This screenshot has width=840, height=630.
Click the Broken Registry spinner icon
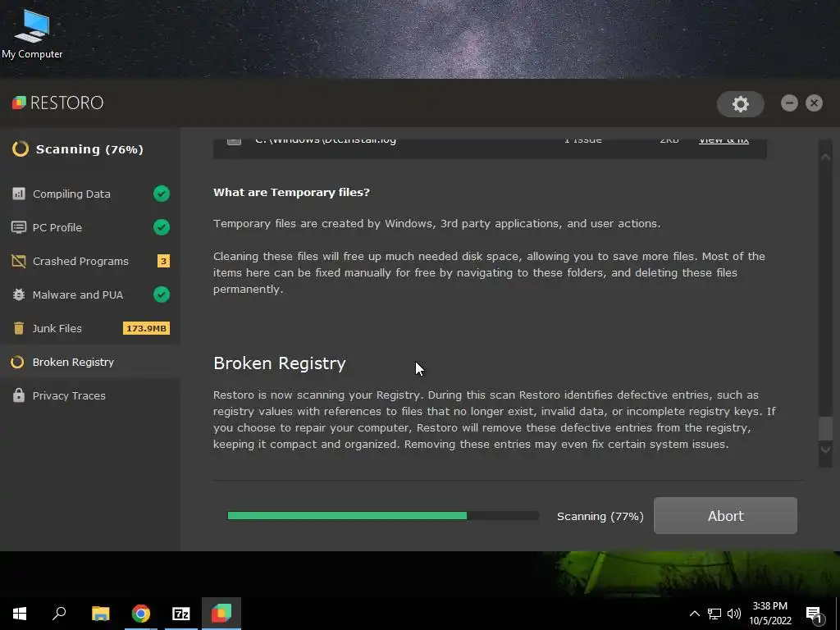(x=17, y=362)
